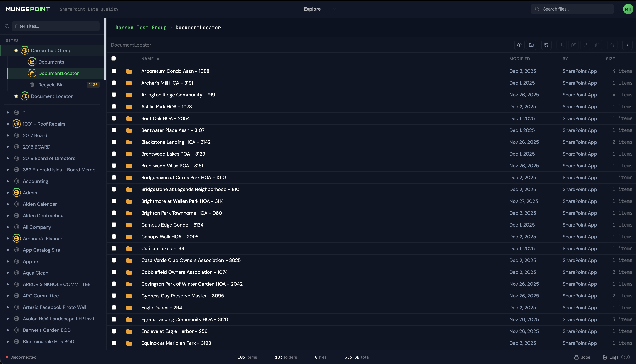Expand the 2019 Board of Directors node

point(8,158)
